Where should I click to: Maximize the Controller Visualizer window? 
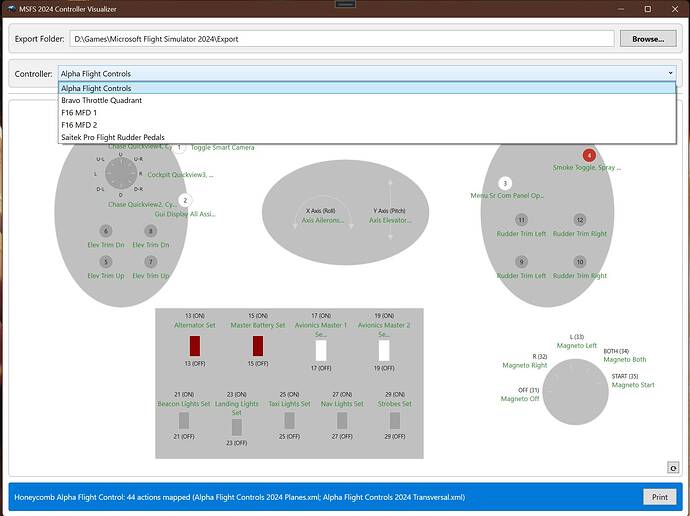pyautogui.click(x=648, y=9)
